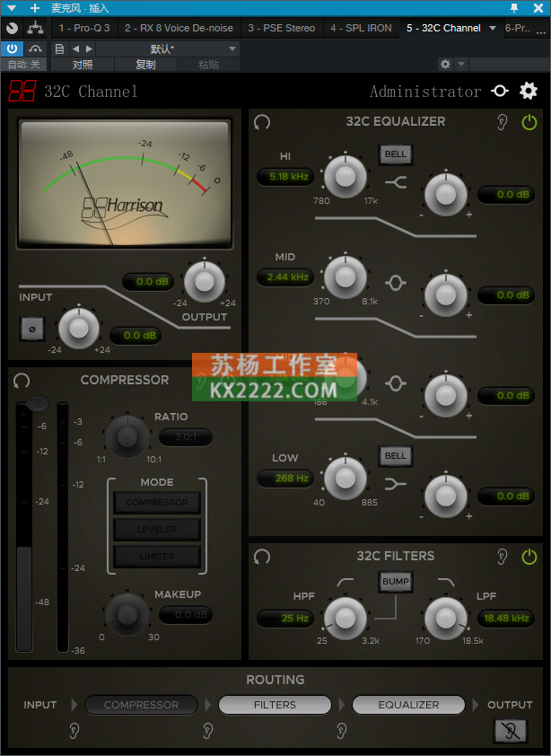Show more inserts with the ellipsis button
Screen dimensions: 551x756
[x=541, y=31]
